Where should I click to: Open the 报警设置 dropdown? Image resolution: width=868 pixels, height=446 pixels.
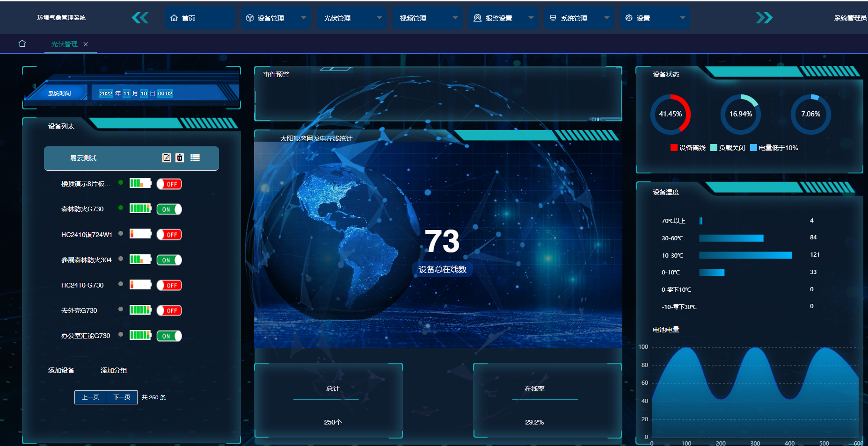[x=531, y=18]
